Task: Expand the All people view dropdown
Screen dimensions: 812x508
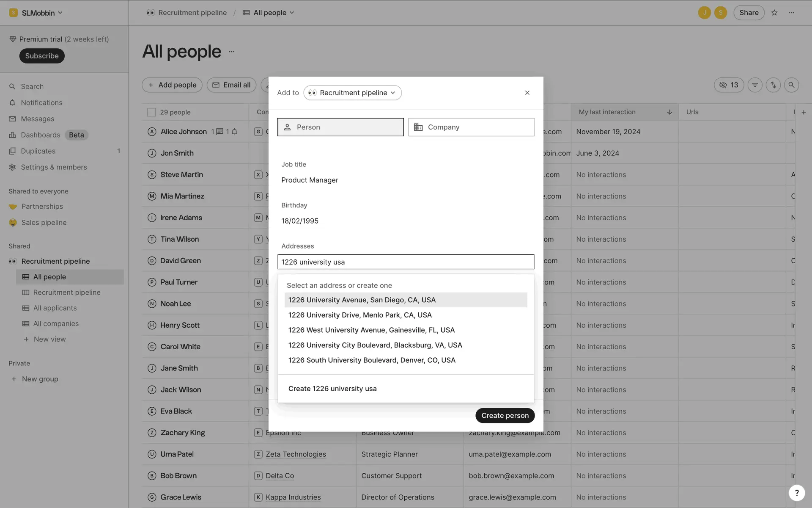Action: tap(270, 13)
